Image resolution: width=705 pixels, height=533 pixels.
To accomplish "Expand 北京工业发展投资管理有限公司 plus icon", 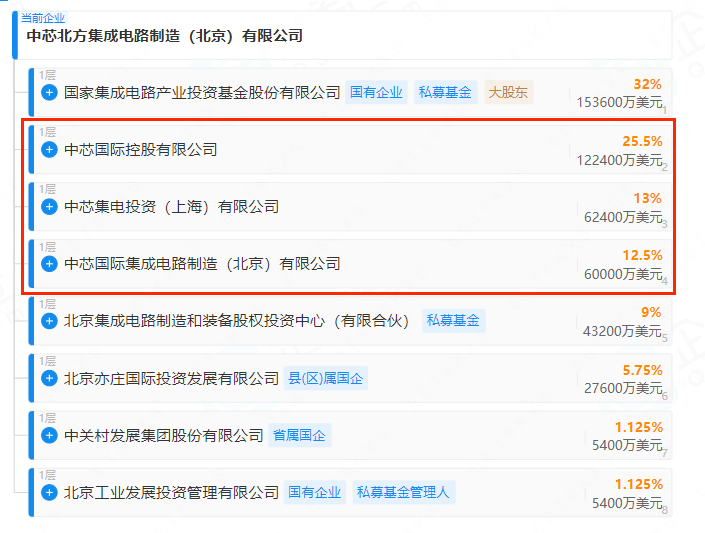I will point(49,493).
